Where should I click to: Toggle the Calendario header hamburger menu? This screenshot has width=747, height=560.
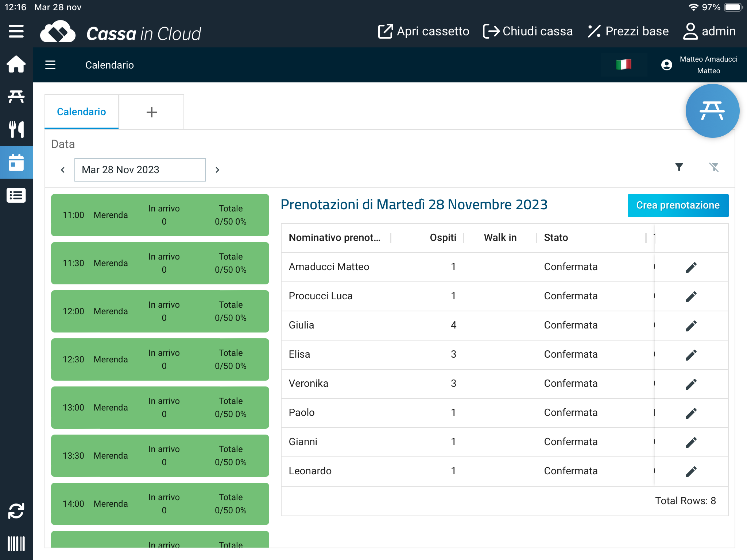(x=50, y=65)
